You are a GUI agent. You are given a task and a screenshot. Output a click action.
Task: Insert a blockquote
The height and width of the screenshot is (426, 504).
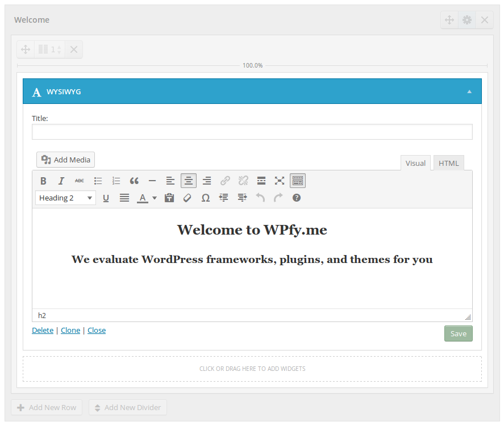(x=134, y=181)
